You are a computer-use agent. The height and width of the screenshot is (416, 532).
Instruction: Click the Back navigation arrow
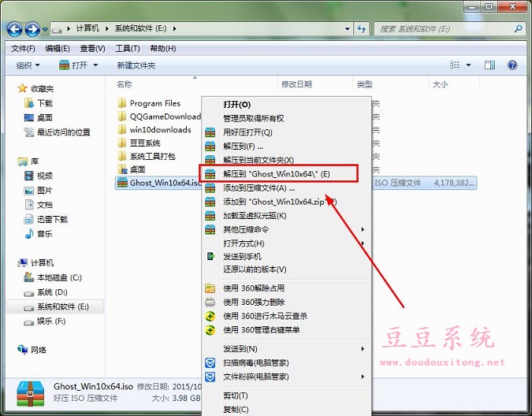(14, 29)
